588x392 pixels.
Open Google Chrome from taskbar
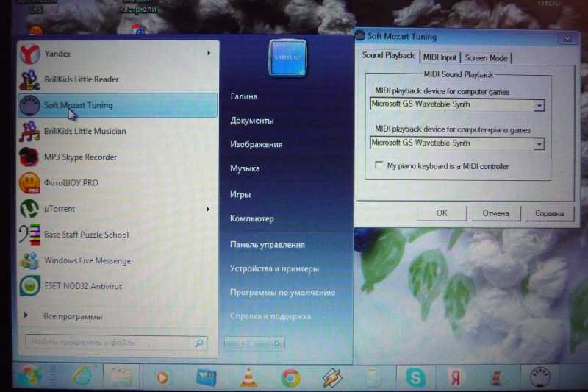tap(290, 378)
